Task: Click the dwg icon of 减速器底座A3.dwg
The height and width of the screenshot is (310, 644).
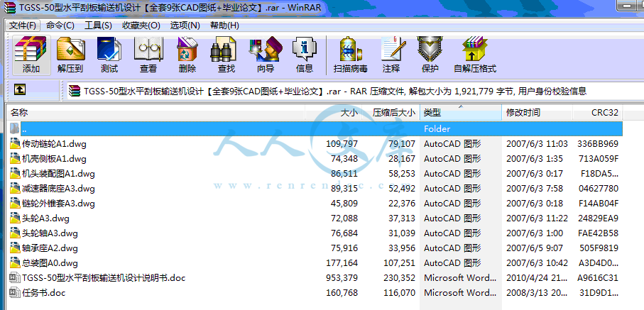Action: 15,189
